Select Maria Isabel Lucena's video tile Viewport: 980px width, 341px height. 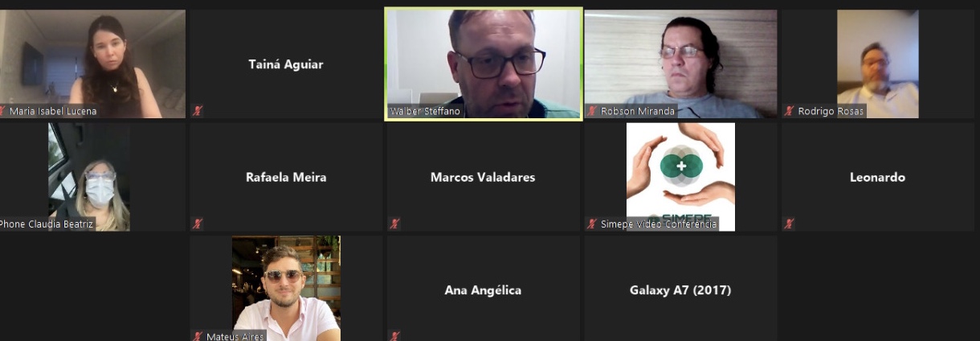[x=92, y=64]
